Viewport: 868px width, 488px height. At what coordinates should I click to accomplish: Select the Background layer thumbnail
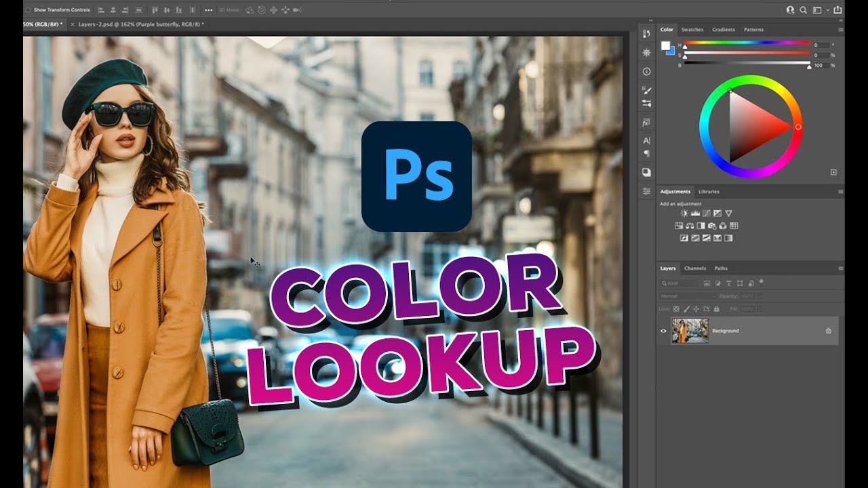coord(690,331)
